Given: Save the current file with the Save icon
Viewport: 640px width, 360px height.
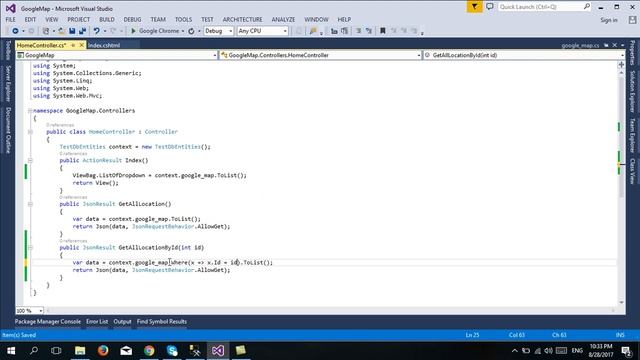Looking at the screenshot, I should [72, 31].
